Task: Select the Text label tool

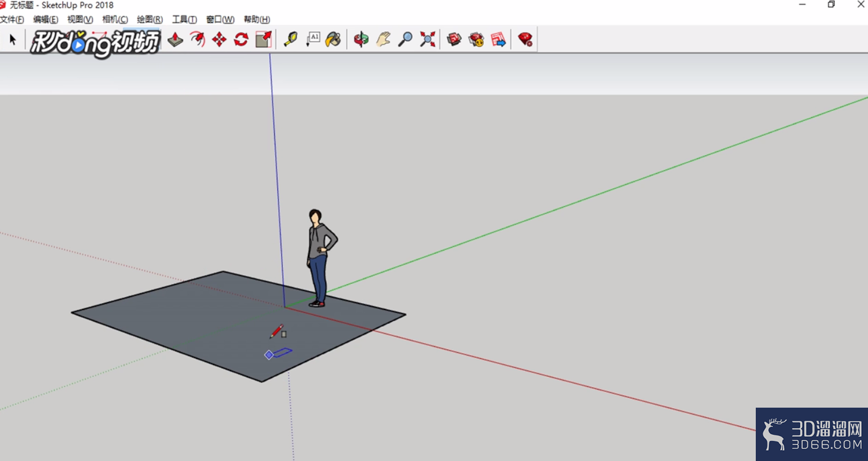Action: (313, 39)
